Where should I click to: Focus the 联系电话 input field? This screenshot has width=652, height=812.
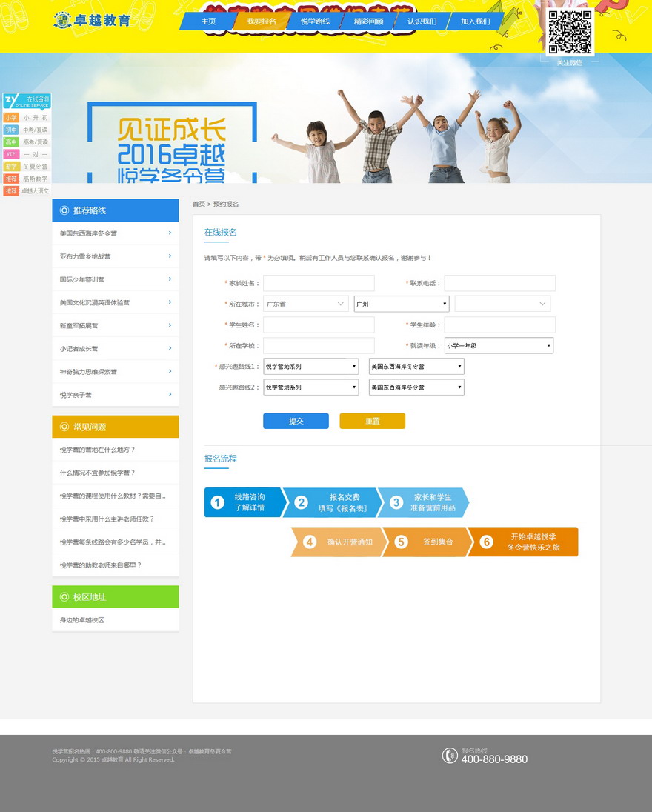500,283
